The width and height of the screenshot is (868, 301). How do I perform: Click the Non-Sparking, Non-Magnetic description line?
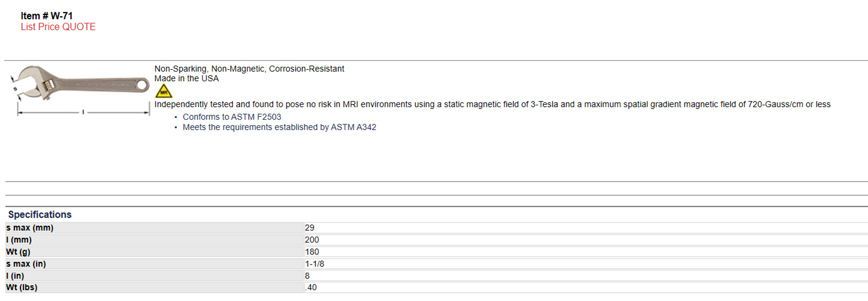(x=250, y=69)
